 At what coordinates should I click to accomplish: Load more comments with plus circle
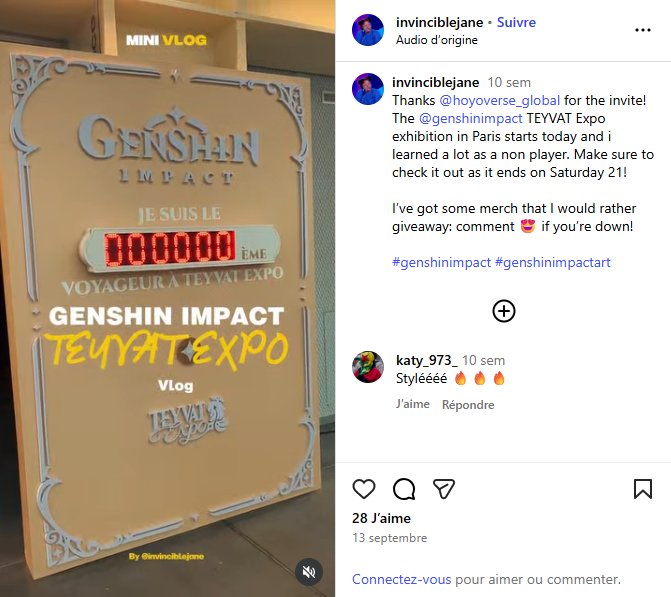click(504, 311)
